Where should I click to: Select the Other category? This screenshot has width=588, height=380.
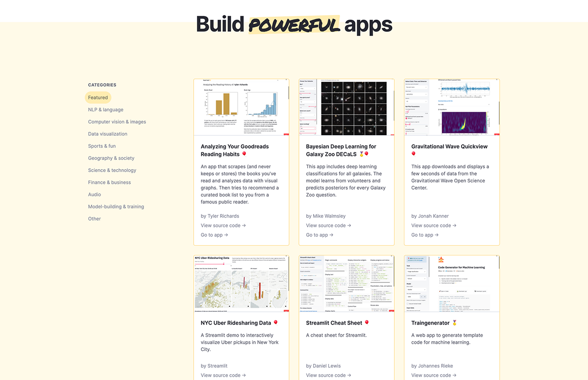click(95, 219)
